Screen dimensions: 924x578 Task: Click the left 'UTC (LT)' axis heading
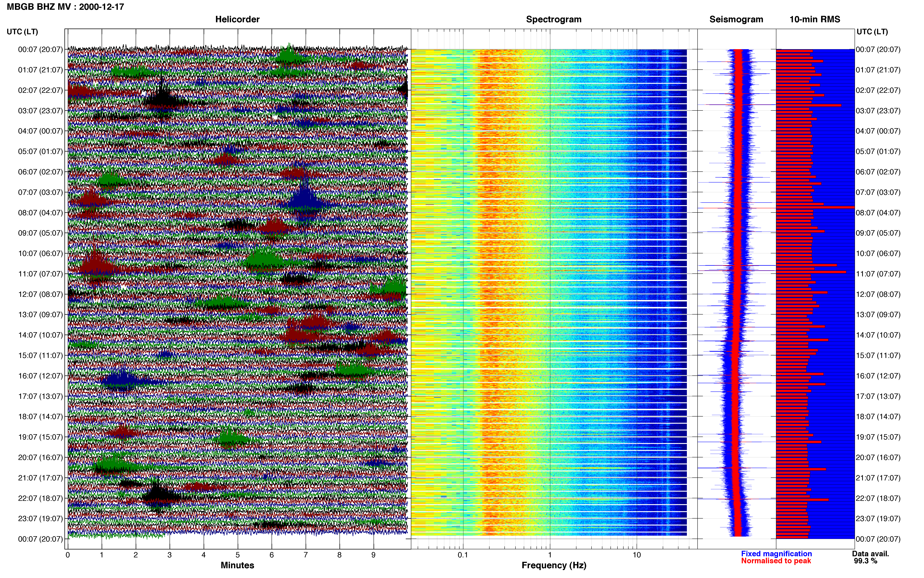coord(22,32)
